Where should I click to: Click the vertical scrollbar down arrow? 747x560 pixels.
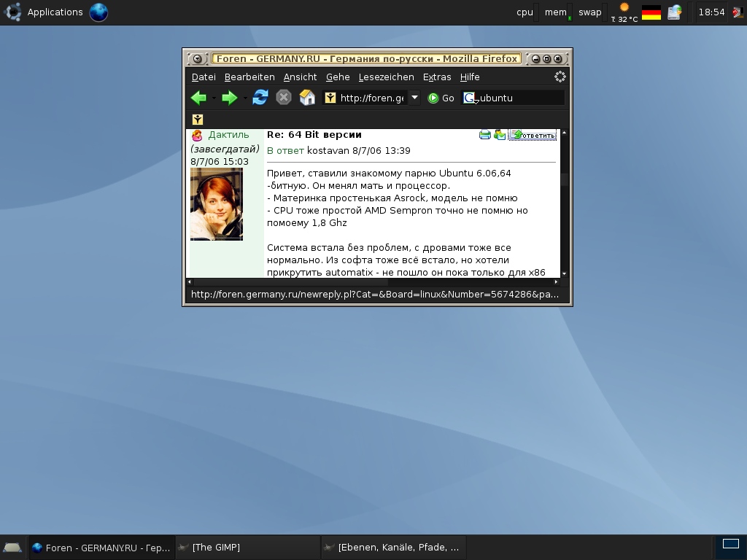pyautogui.click(x=564, y=274)
